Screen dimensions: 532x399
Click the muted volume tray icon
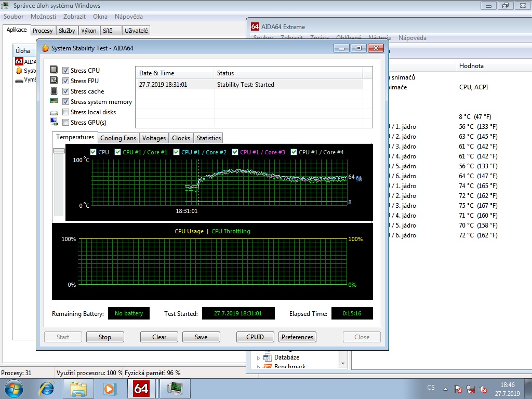click(483, 389)
